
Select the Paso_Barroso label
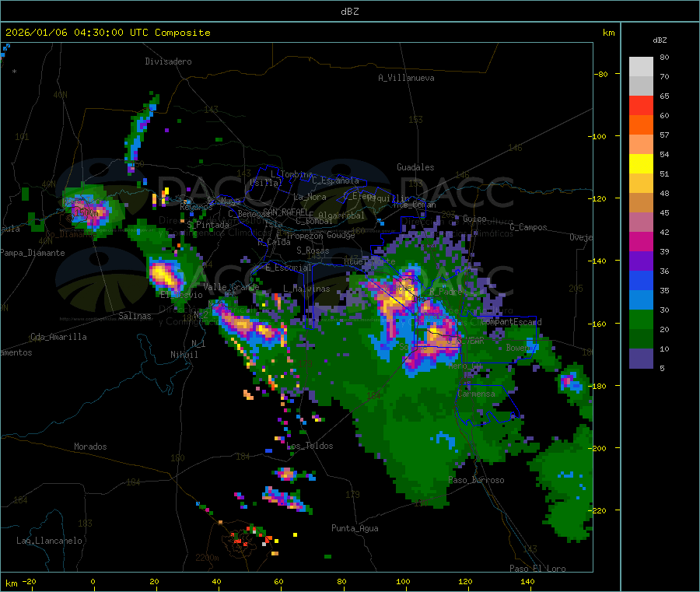click(x=476, y=480)
